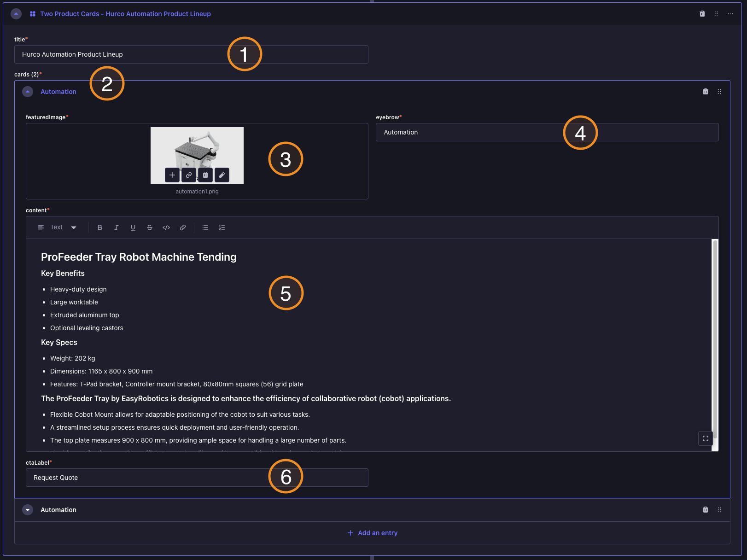Grab the expanded Automation card drag handle
Viewport: 747px width, 560px height.
pyautogui.click(x=719, y=92)
